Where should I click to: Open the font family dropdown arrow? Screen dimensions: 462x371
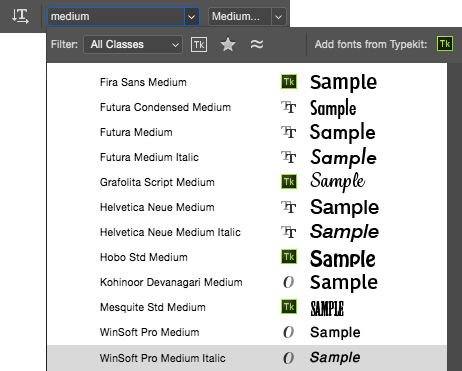pyautogui.click(x=192, y=17)
